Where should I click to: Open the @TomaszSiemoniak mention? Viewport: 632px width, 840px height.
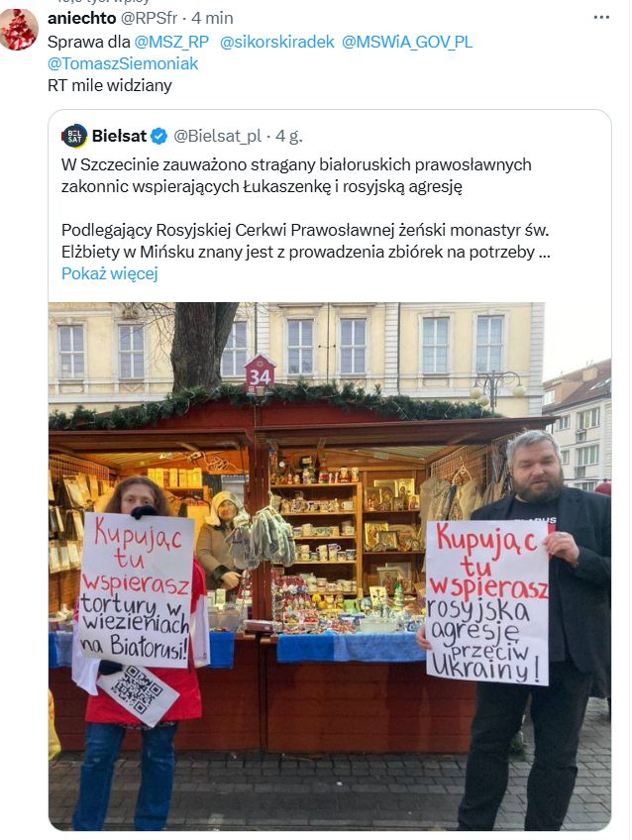click(123, 63)
